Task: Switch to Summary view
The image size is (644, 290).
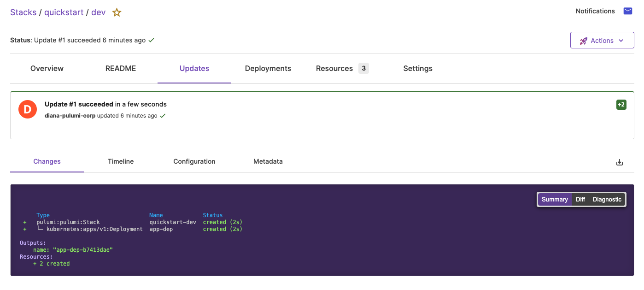Action: [x=555, y=199]
